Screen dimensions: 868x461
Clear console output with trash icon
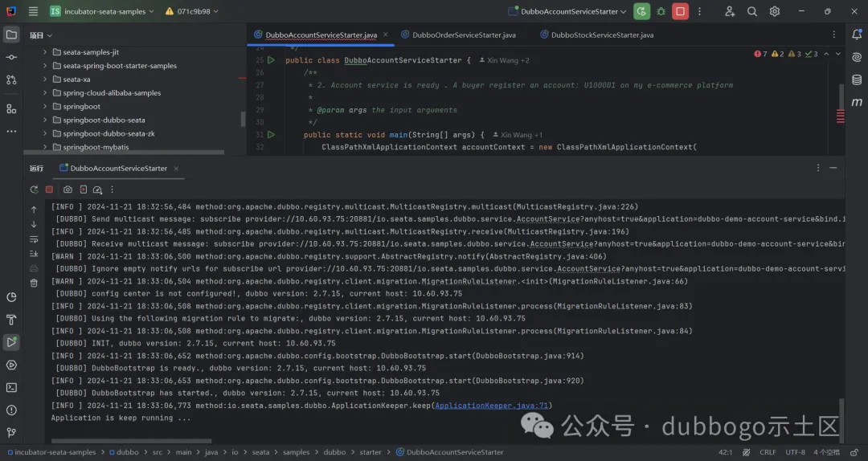click(x=34, y=283)
